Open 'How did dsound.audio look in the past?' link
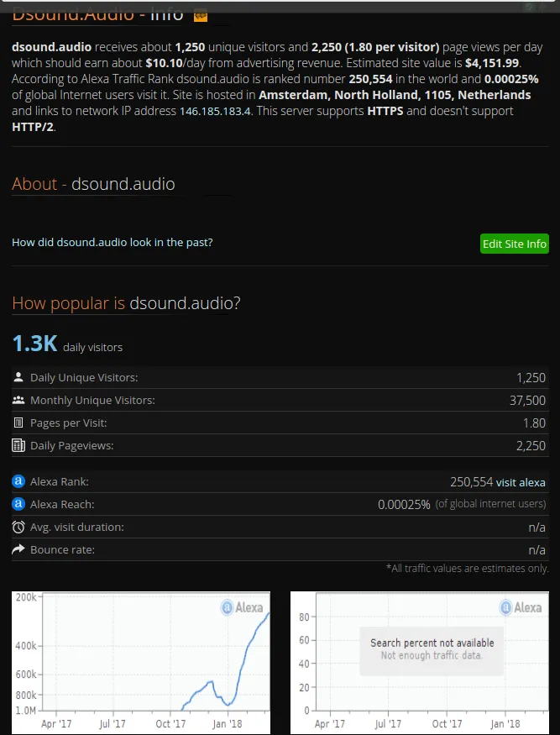Viewport: 560px width, 735px height. coord(112,243)
